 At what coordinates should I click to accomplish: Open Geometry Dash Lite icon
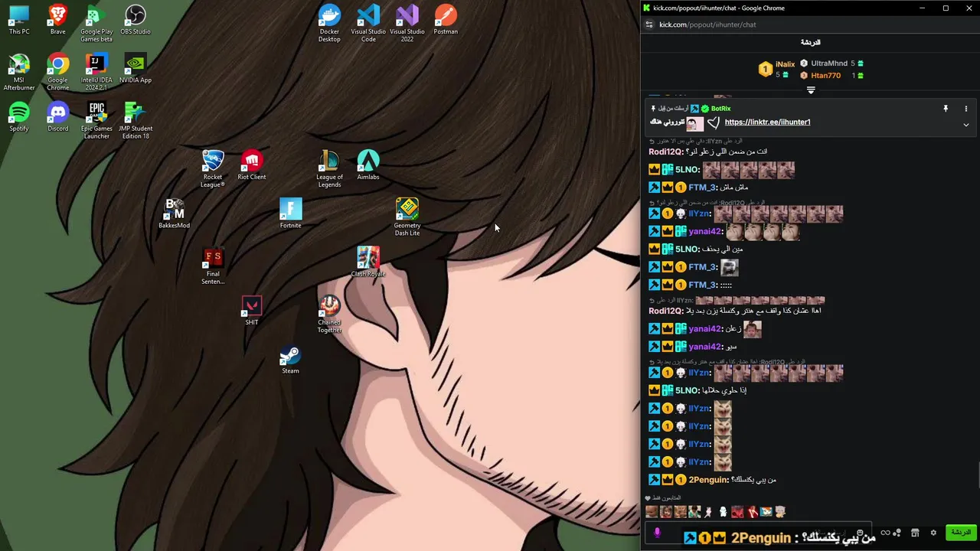point(407,217)
